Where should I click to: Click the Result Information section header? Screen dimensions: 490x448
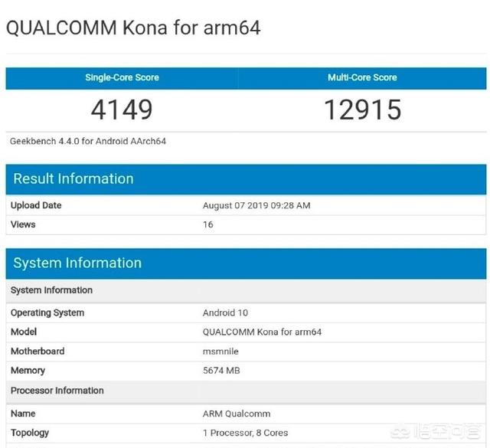tap(73, 178)
